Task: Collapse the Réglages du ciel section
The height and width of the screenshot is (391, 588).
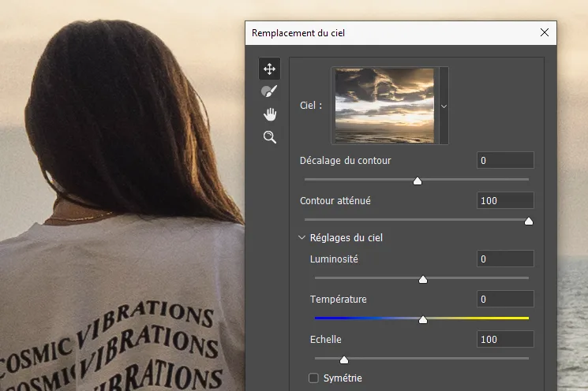Action: 301,237
